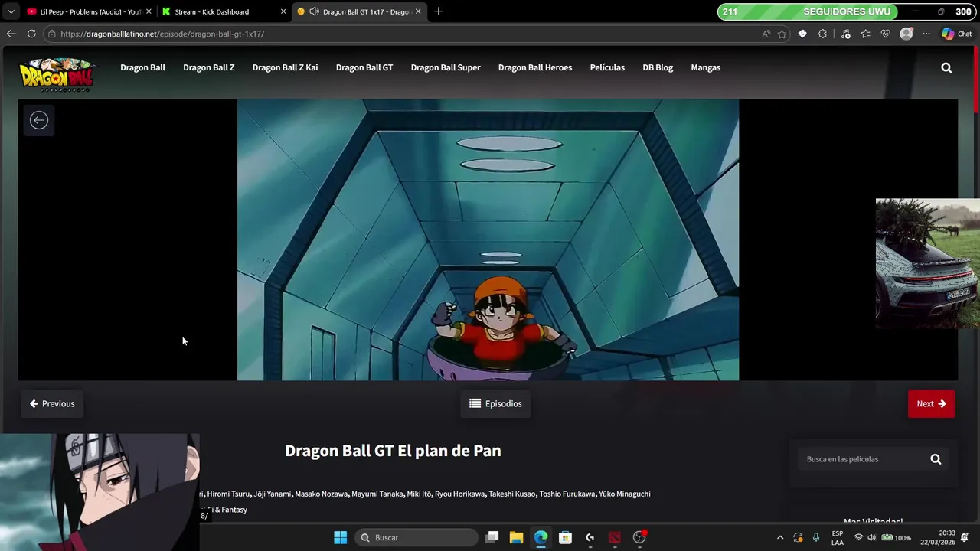Click cast name Mayumi Tanaka
The image size is (980, 551).
(x=377, y=494)
